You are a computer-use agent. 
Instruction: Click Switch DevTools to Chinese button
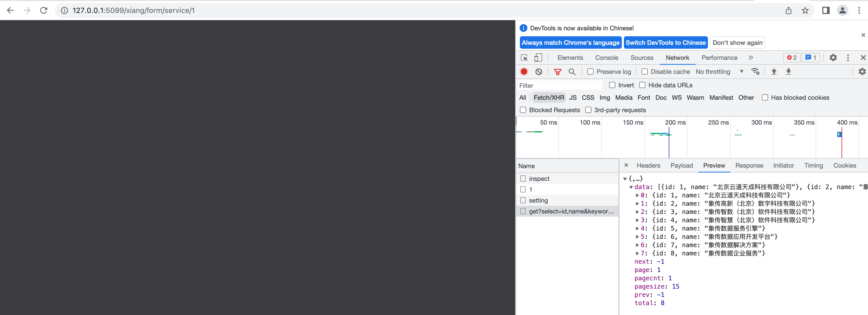665,43
